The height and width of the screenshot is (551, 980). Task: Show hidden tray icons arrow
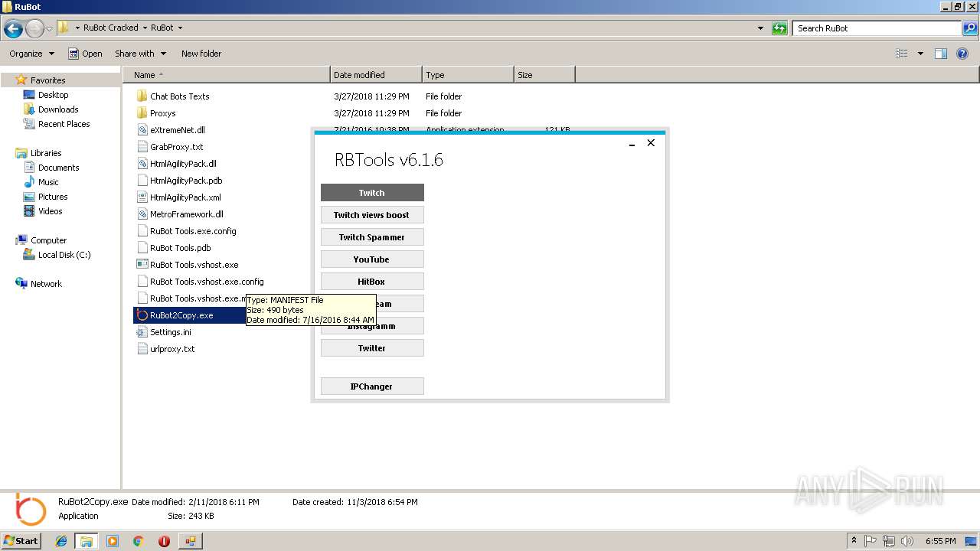coord(853,541)
